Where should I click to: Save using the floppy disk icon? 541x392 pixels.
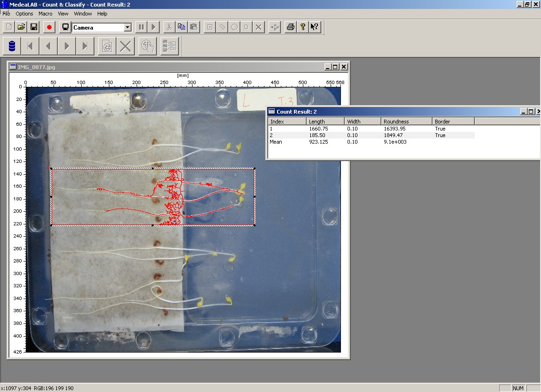click(x=33, y=27)
